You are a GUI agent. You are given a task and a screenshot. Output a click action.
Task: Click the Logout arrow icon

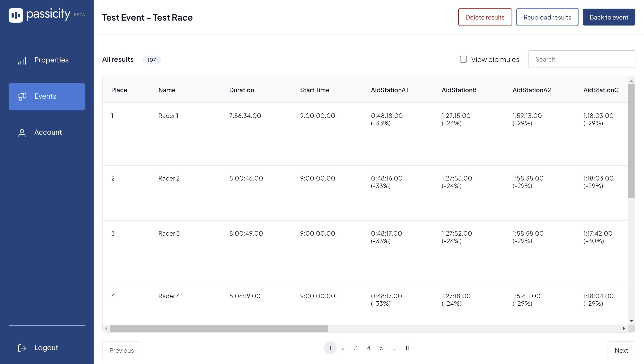[22, 348]
